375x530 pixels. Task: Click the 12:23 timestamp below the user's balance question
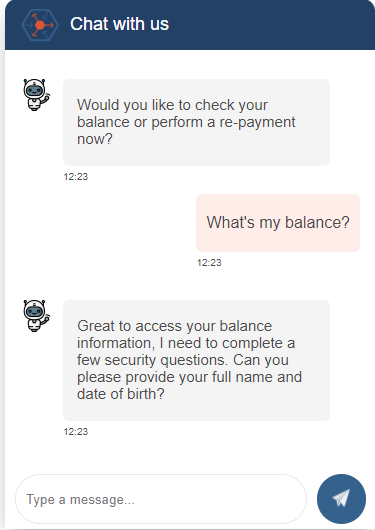click(x=209, y=263)
